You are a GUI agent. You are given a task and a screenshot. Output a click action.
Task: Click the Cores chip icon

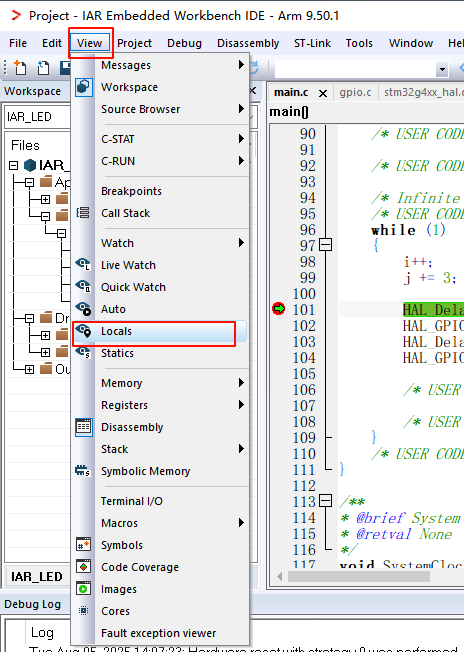click(x=84, y=611)
